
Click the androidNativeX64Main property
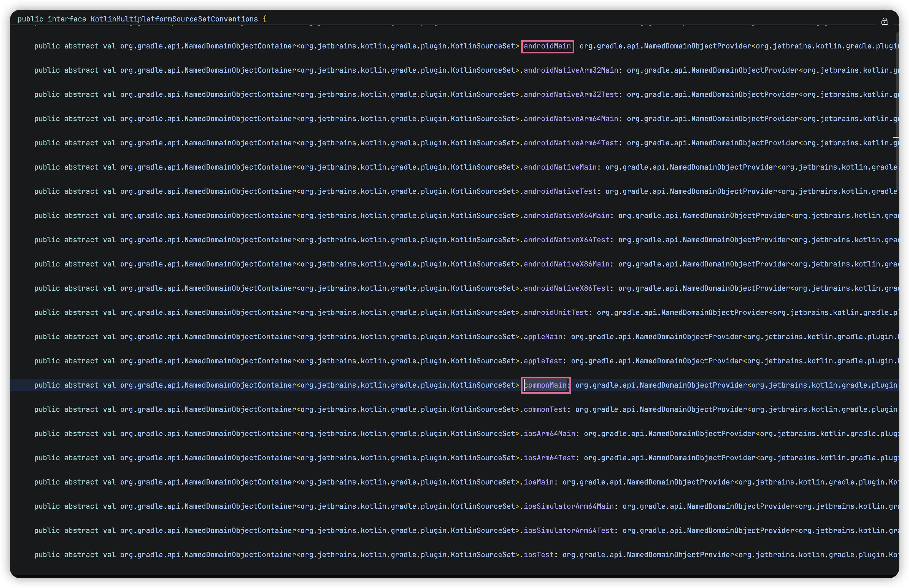pos(566,216)
